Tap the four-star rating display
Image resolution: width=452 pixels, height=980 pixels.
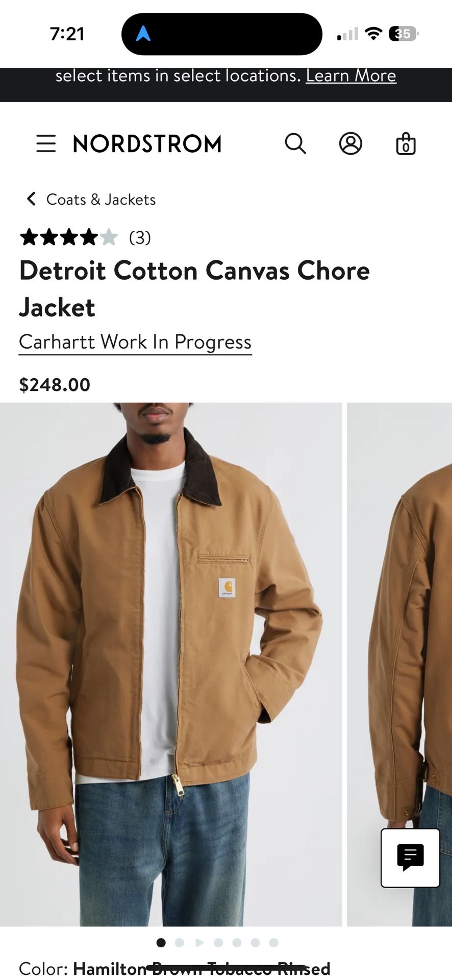pos(69,237)
